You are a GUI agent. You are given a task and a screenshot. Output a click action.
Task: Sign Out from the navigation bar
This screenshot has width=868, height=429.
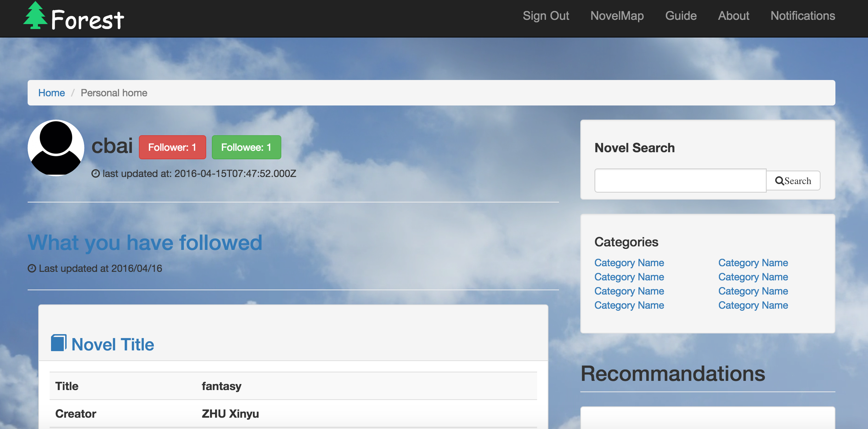coord(546,16)
